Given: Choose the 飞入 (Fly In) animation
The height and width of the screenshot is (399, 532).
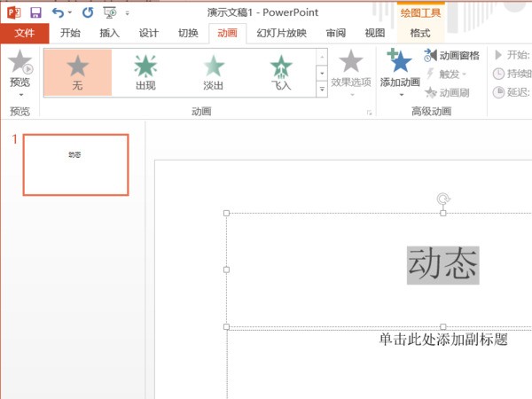Looking at the screenshot, I should tap(281, 73).
